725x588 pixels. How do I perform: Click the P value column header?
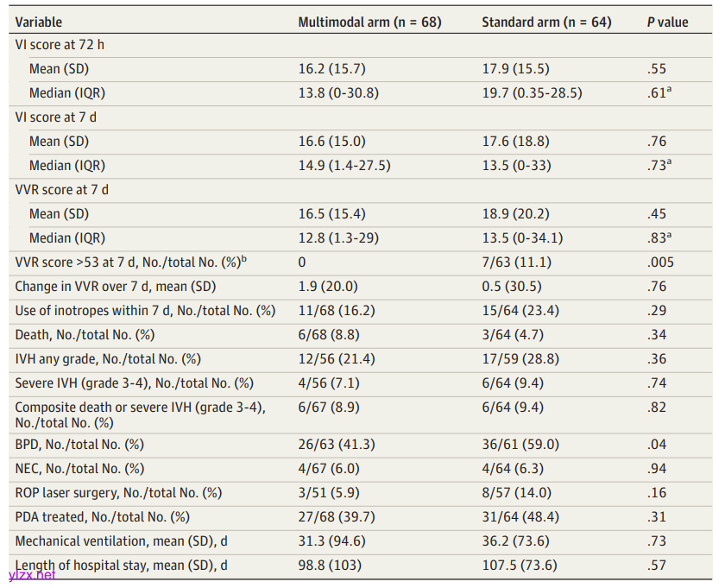[667, 22]
